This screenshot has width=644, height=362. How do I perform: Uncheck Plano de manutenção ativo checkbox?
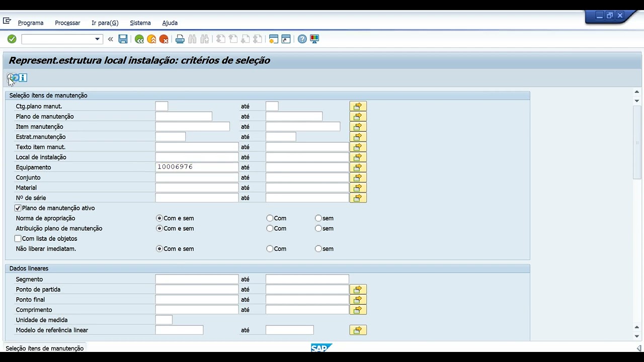tap(18, 208)
